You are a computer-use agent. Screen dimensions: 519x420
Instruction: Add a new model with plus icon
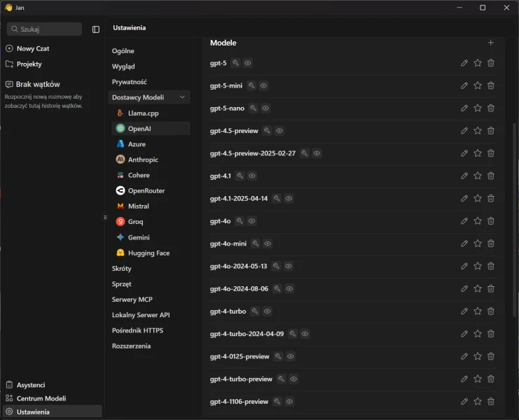click(x=491, y=43)
